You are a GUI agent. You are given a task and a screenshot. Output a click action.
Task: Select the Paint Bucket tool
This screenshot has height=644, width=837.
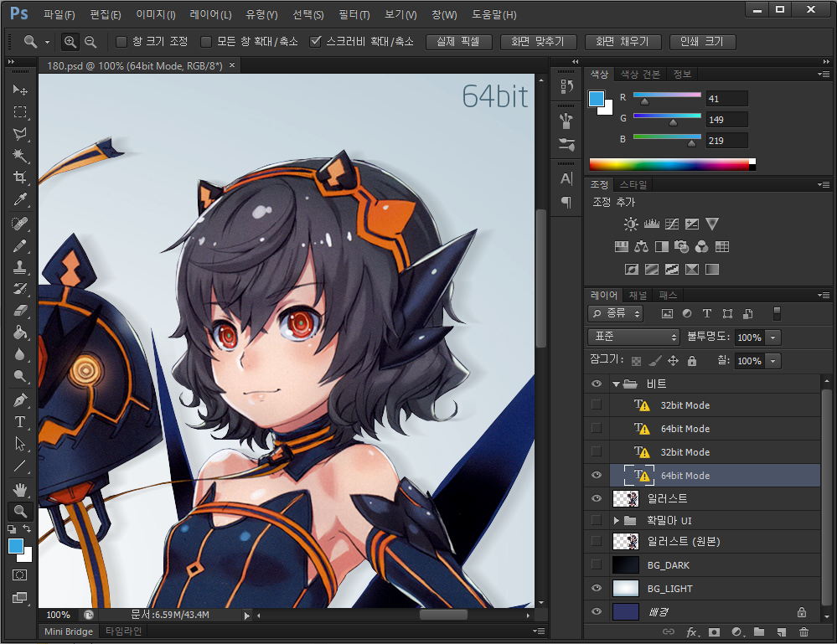[x=20, y=332]
